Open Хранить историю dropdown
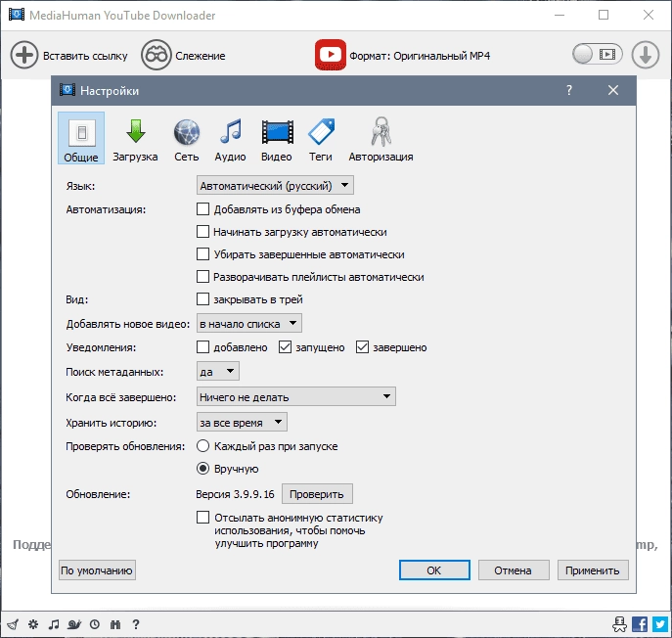Viewport: 672px width, 638px height. [x=242, y=423]
